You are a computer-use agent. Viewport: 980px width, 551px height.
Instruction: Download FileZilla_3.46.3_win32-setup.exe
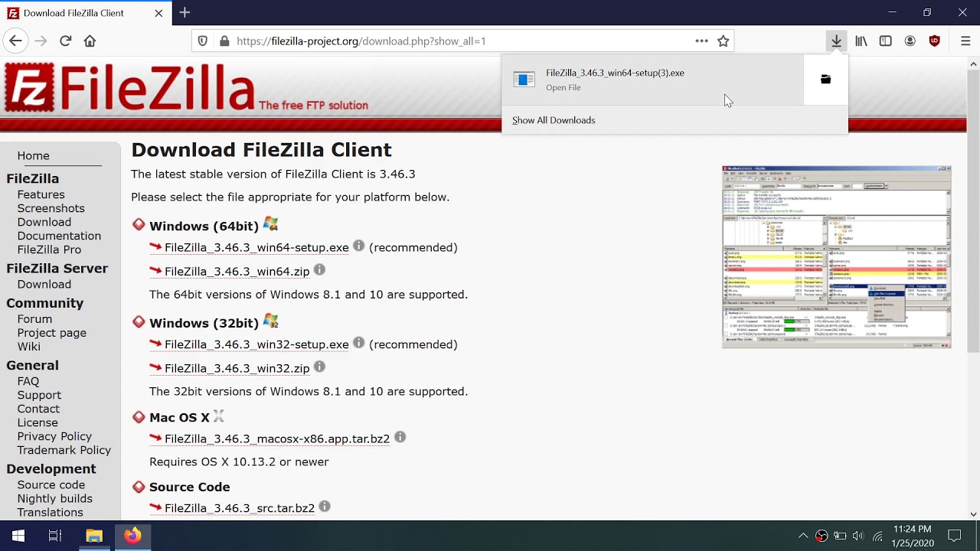(x=256, y=344)
